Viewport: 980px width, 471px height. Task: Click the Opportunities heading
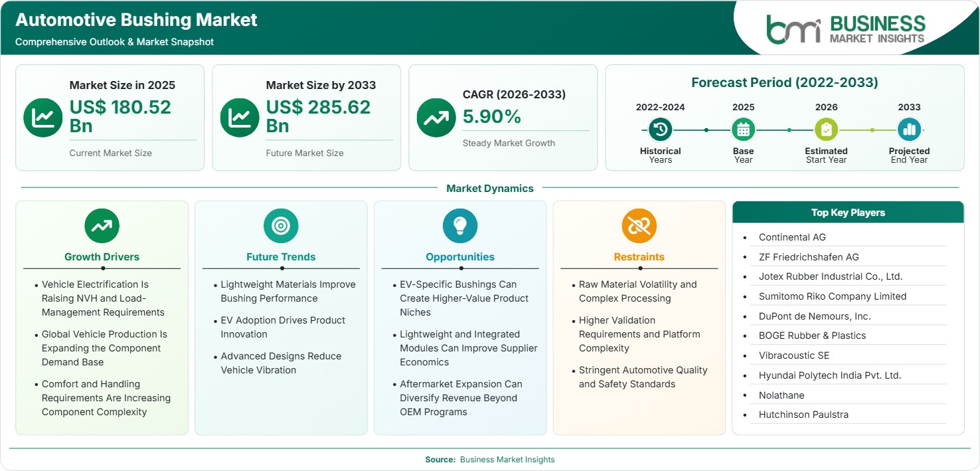pyautogui.click(x=460, y=257)
